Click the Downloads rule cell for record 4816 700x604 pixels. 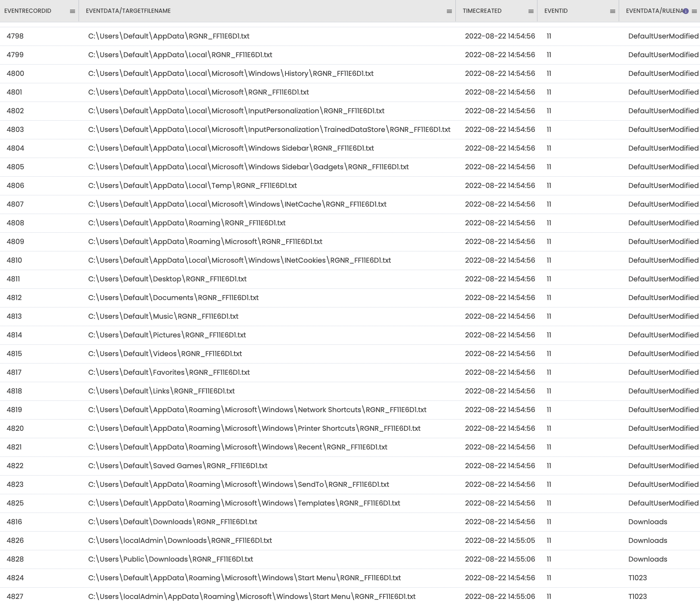click(x=647, y=521)
